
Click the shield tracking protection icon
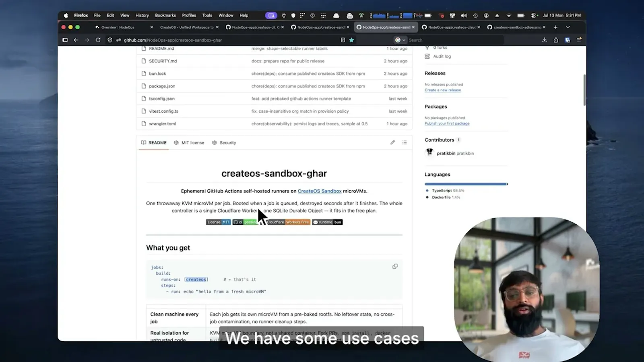coord(110,40)
